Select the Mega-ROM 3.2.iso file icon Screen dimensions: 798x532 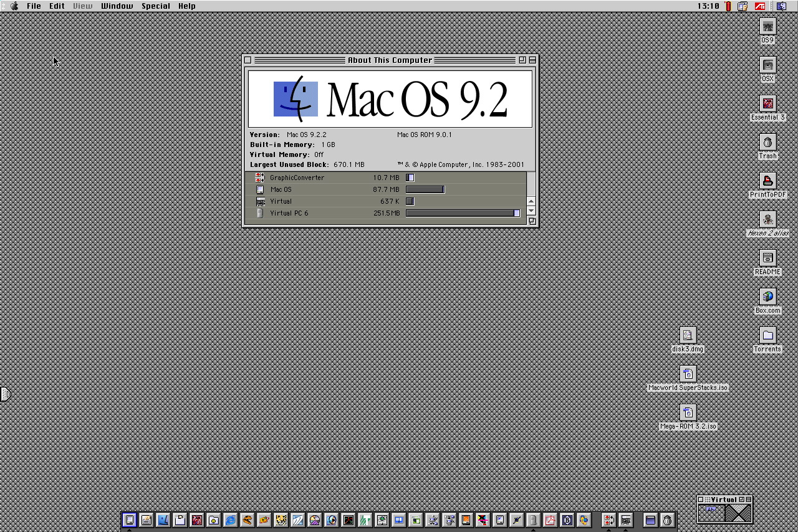click(x=688, y=412)
